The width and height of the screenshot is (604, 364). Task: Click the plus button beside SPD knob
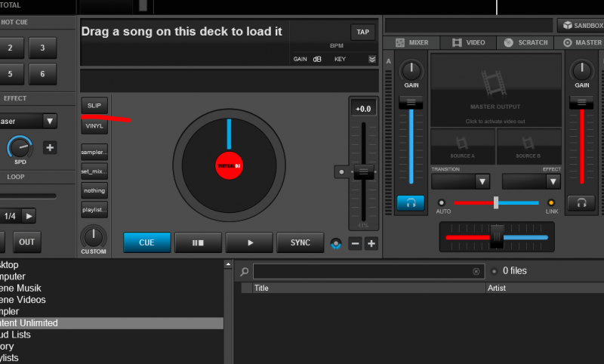(x=50, y=147)
